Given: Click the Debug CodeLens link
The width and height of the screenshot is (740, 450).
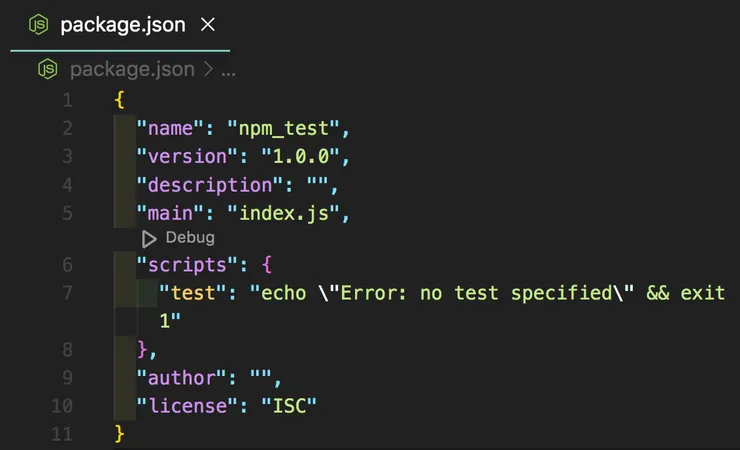Looking at the screenshot, I should point(190,238).
